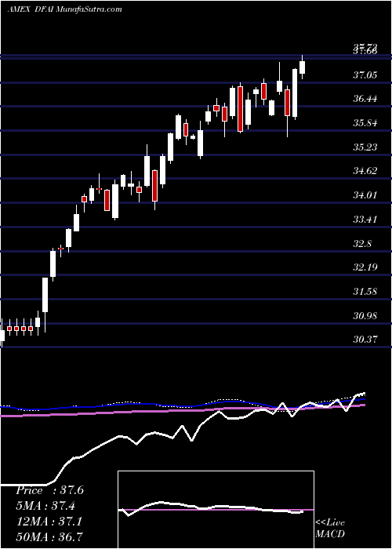This screenshot has height=549, width=392.
Task: Click the 50MA : 36.7 readout
Action: coord(49,536)
